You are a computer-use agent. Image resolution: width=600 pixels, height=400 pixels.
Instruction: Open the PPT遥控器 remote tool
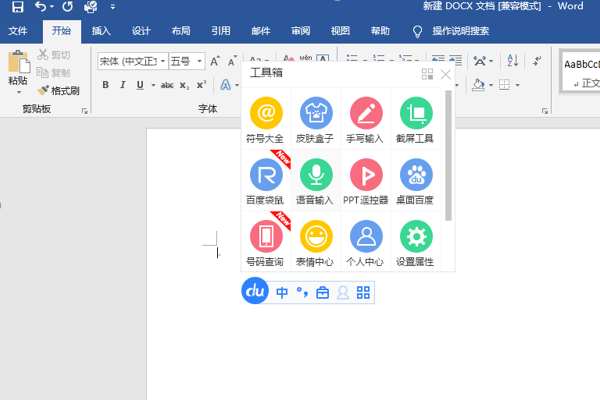pos(366,181)
